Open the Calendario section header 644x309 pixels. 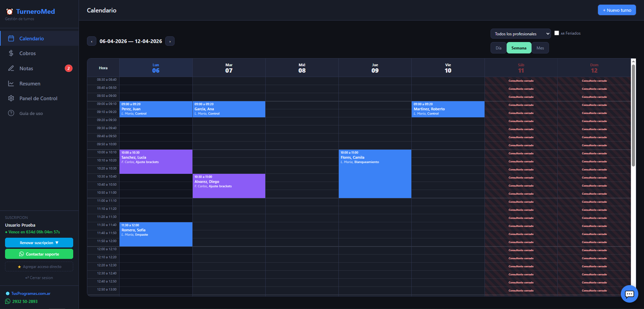(x=101, y=10)
